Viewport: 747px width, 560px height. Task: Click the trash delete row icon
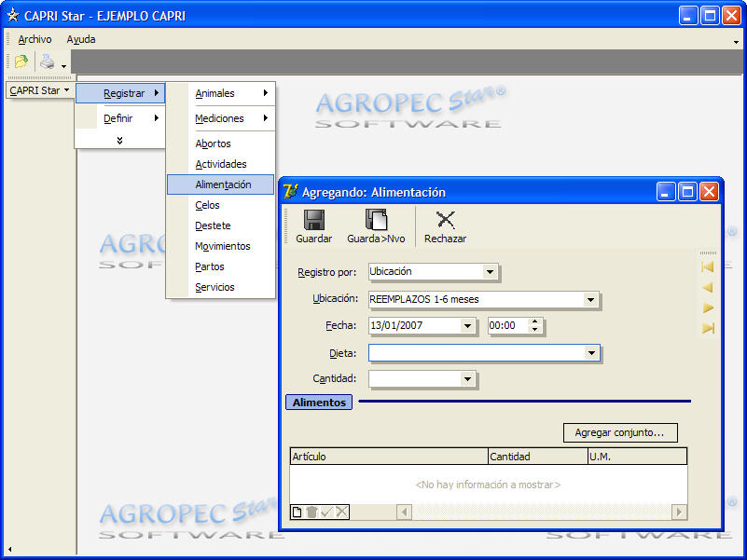311,512
